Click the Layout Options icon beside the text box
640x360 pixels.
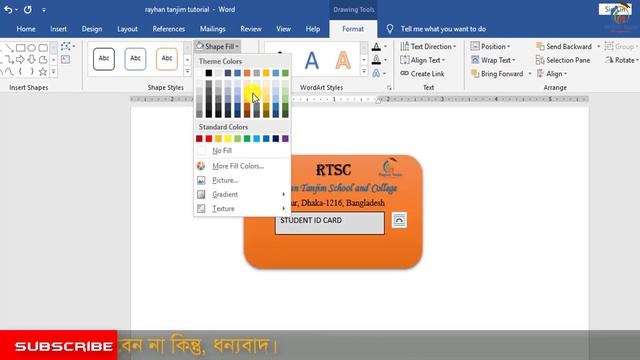pos(399,220)
